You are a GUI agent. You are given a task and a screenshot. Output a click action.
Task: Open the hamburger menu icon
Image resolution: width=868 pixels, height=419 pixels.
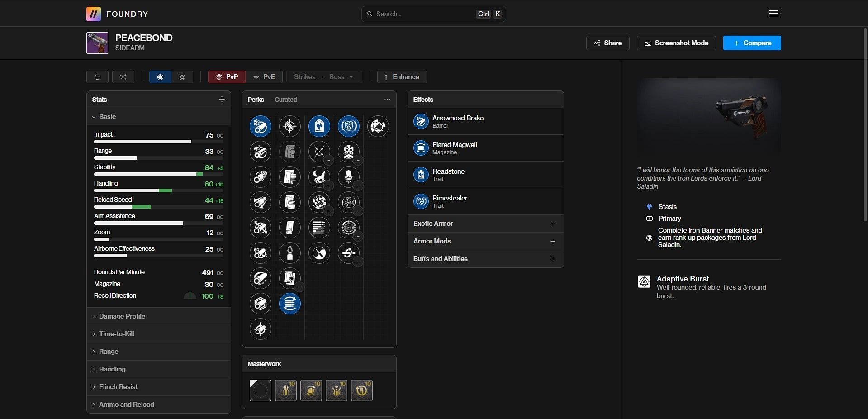774,14
